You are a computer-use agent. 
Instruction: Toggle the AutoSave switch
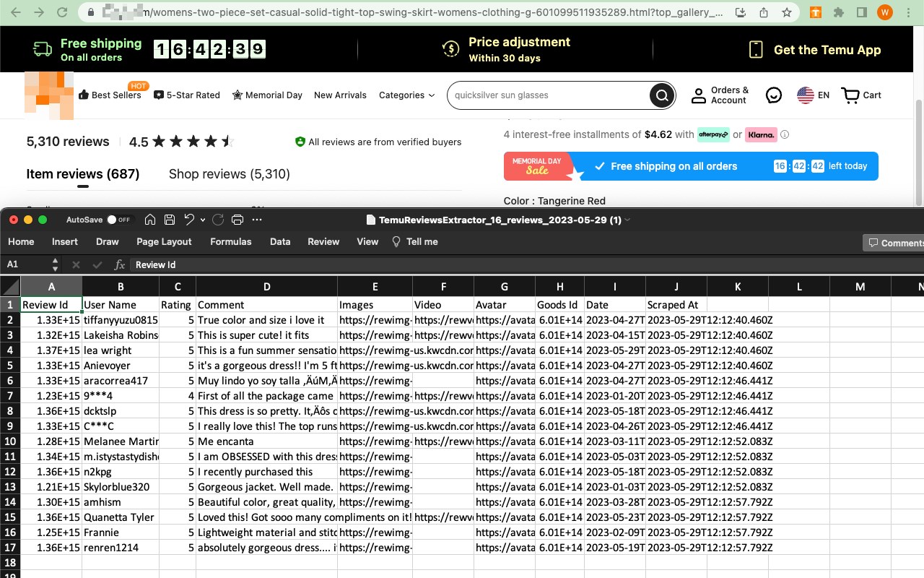[x=118, y=220]
